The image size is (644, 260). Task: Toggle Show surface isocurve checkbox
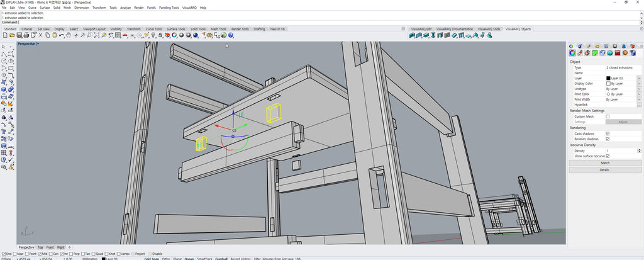[608, 156]
